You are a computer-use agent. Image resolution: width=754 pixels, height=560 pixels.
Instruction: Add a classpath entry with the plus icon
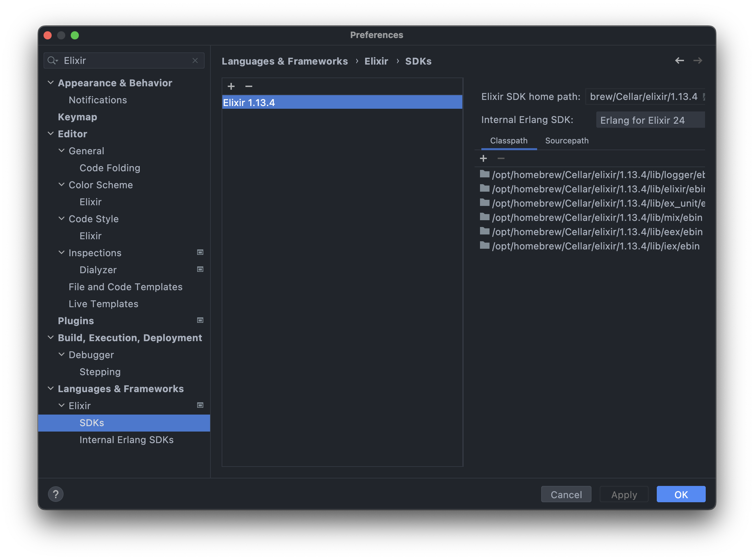[x=483, y=158]
